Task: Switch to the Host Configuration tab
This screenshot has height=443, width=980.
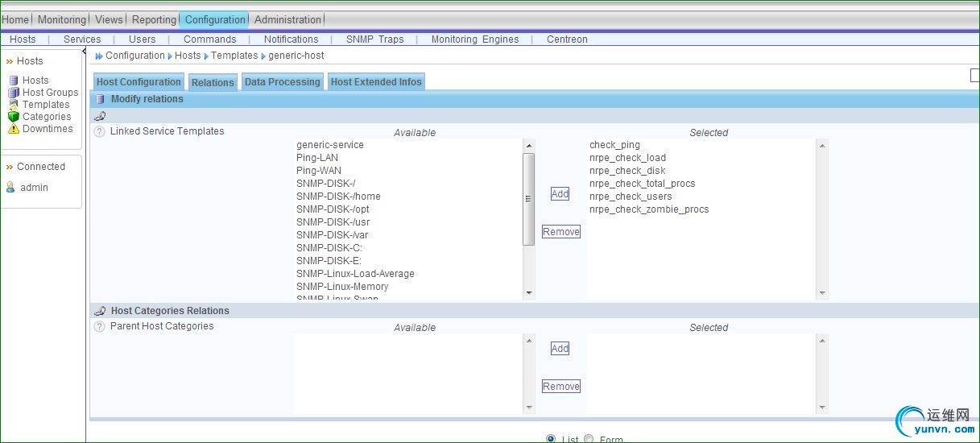Action: coord(139,82)
